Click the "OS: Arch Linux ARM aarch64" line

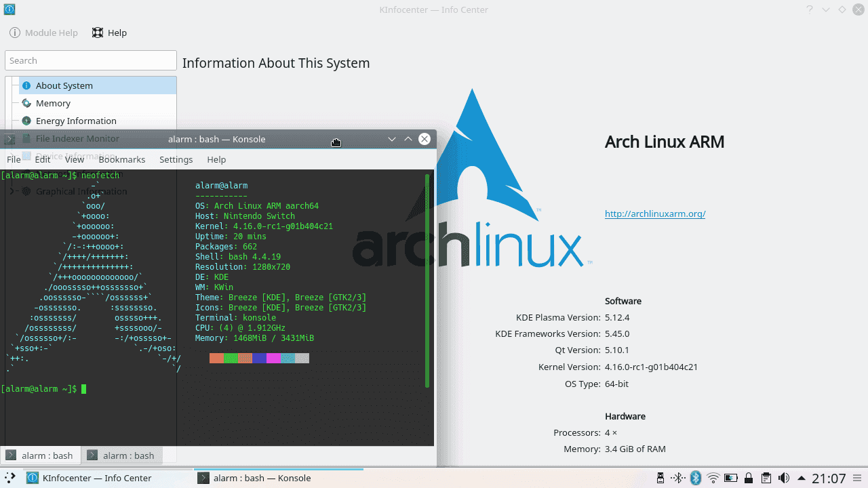click(x=257, y=206)
